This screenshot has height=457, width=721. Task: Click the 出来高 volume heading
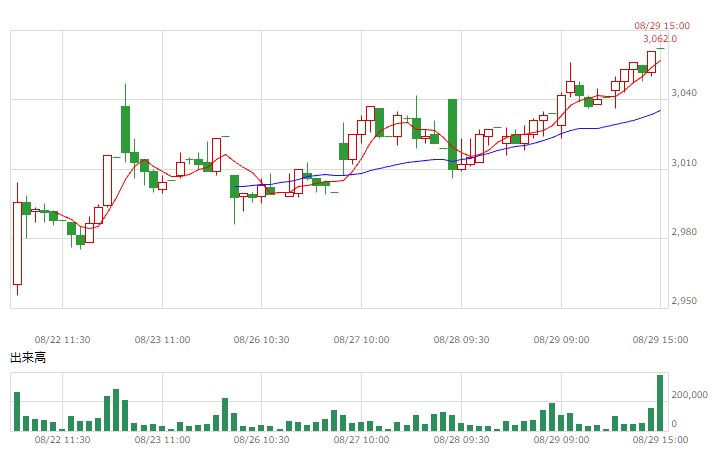(x=28, y=358)
